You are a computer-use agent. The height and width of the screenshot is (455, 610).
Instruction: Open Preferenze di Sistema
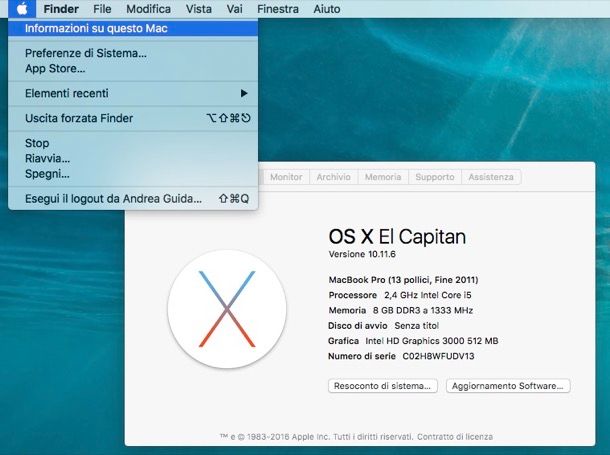coord(133,53)
